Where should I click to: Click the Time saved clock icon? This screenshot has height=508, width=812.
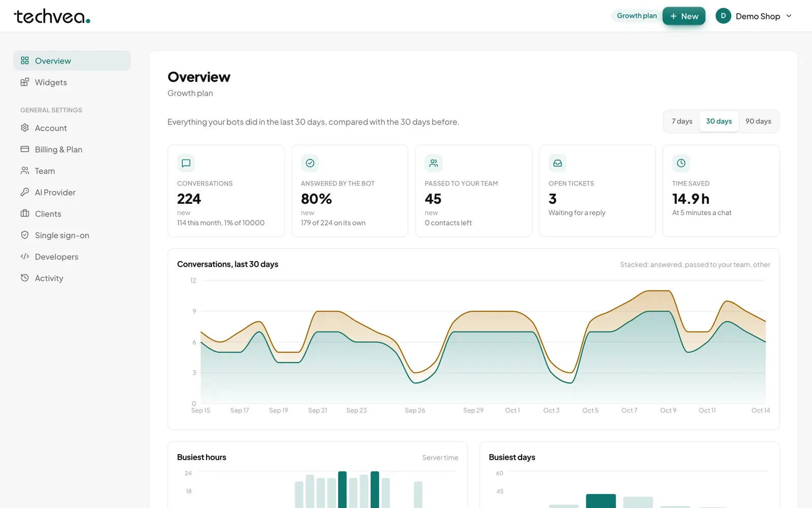tap(681, 163)
